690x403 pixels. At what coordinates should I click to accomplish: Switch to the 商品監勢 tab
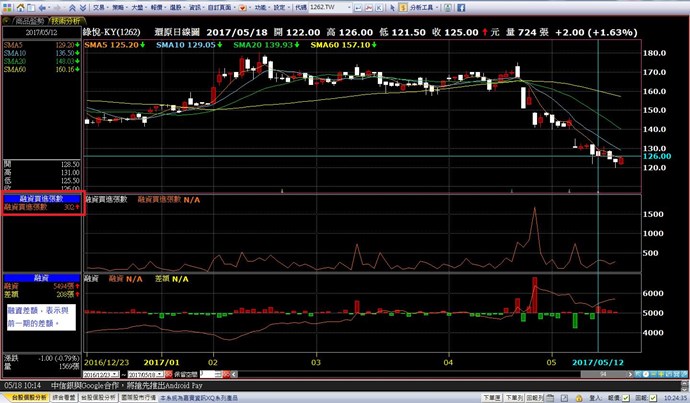pyautogui.click(x=23, y=19)
